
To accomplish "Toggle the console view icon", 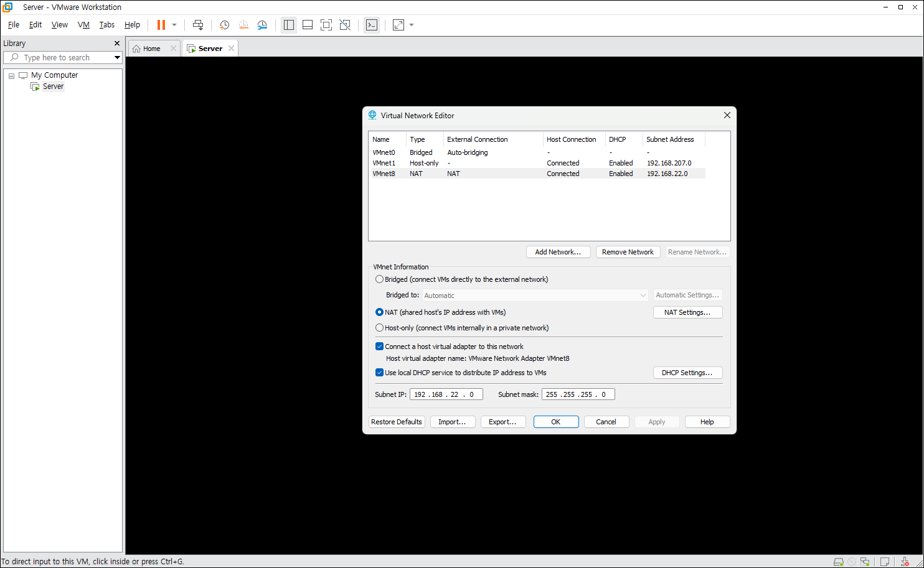I will pyautogui.click(x=372, y=25).
